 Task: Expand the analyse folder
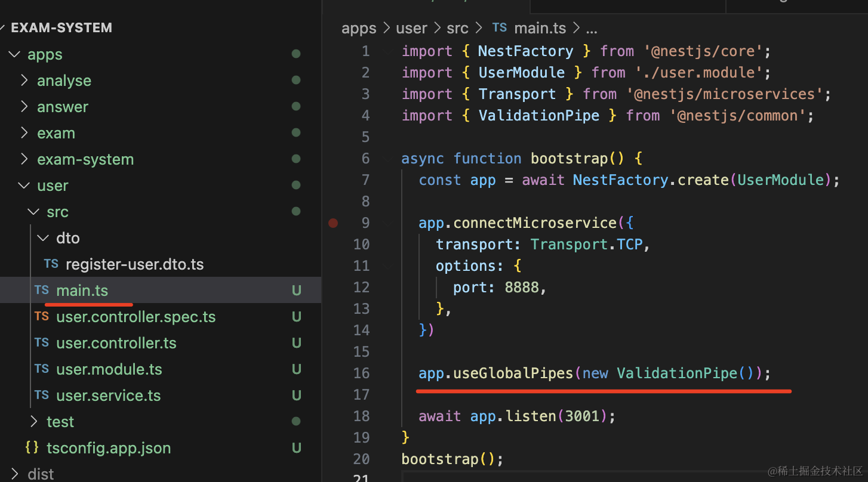coord(24,81)
